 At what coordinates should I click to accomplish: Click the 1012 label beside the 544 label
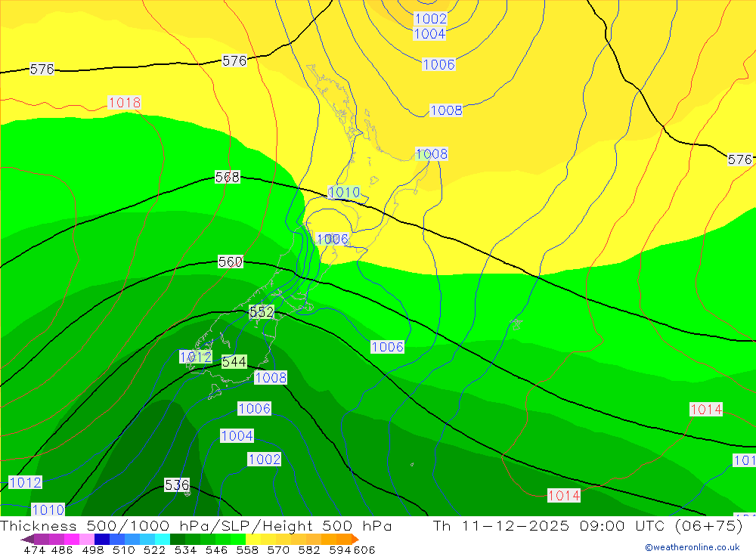[x=196, y=357]
